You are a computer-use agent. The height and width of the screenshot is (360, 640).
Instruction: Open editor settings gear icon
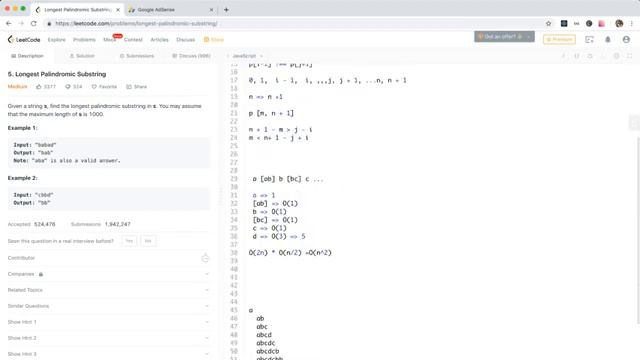(x=616, y=56)
